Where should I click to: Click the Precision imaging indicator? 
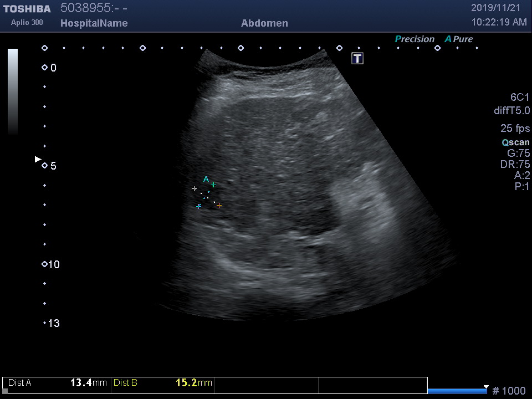click(x=415, y=39)
